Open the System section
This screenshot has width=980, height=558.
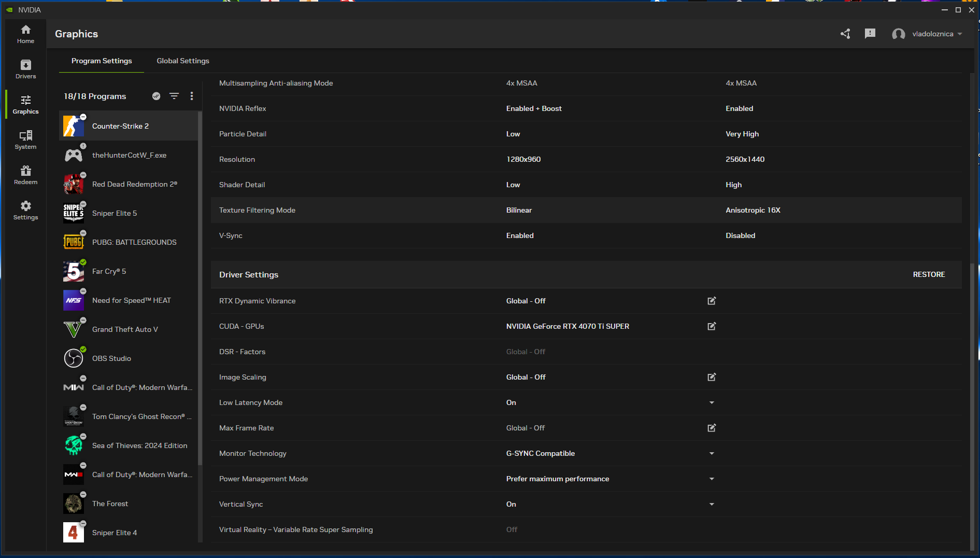[x=25, y=140]
